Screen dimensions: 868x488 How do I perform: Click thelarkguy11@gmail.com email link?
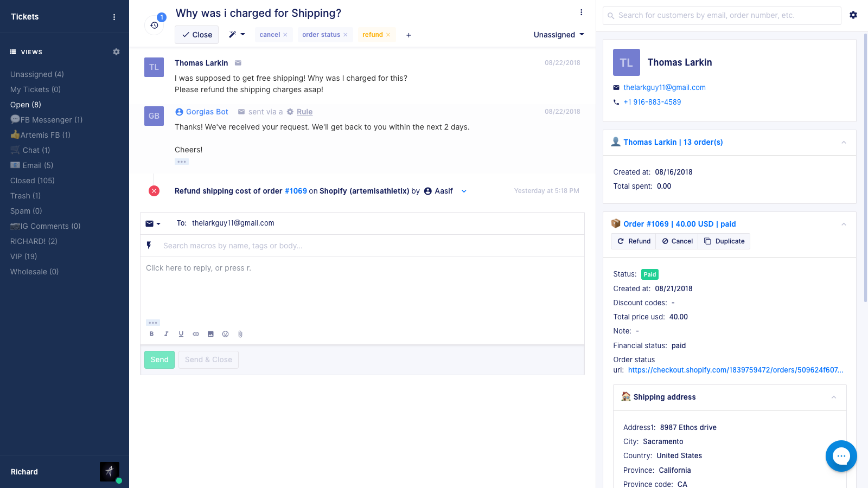click(665, 87)
